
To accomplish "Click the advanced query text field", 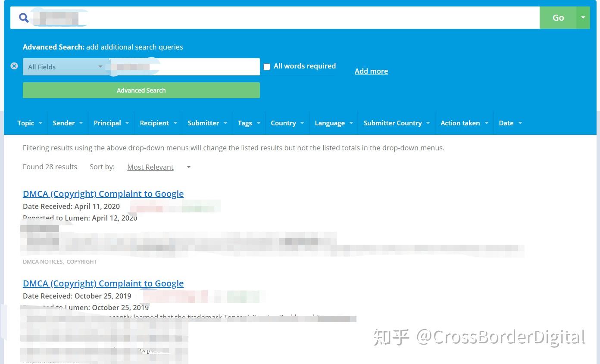I will pyautogui.click(x=184, y=67).
